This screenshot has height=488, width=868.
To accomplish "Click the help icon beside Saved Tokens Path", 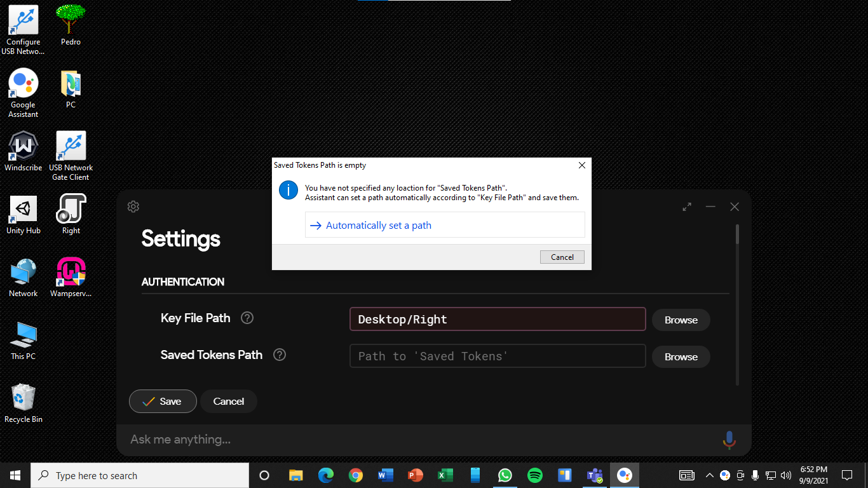I will pos(280,355).
